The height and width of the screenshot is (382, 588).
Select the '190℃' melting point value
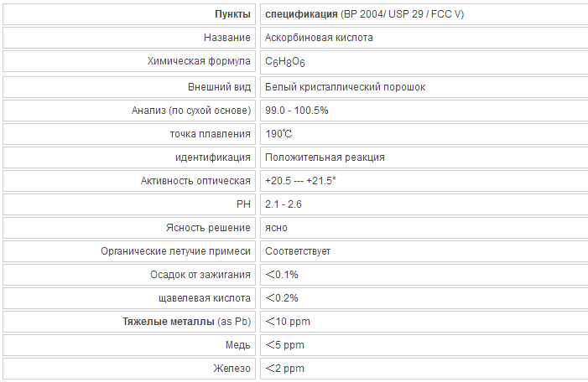[x=278, y=134]
